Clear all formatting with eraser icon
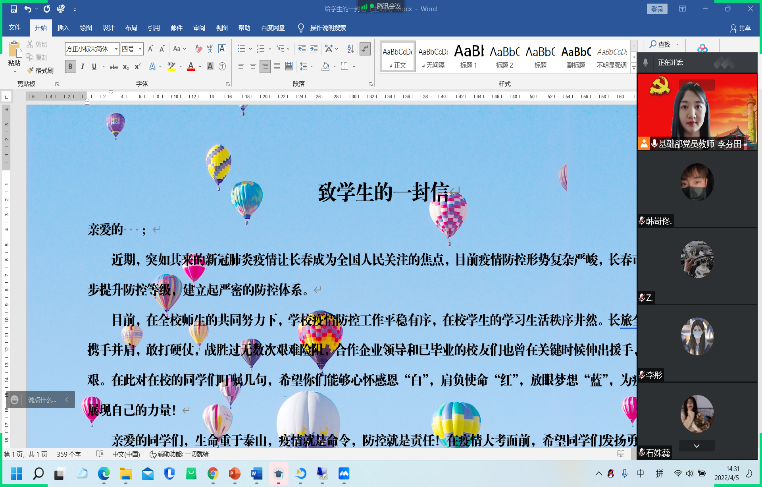Screen dimensions: 762x487 coord(198,49)
